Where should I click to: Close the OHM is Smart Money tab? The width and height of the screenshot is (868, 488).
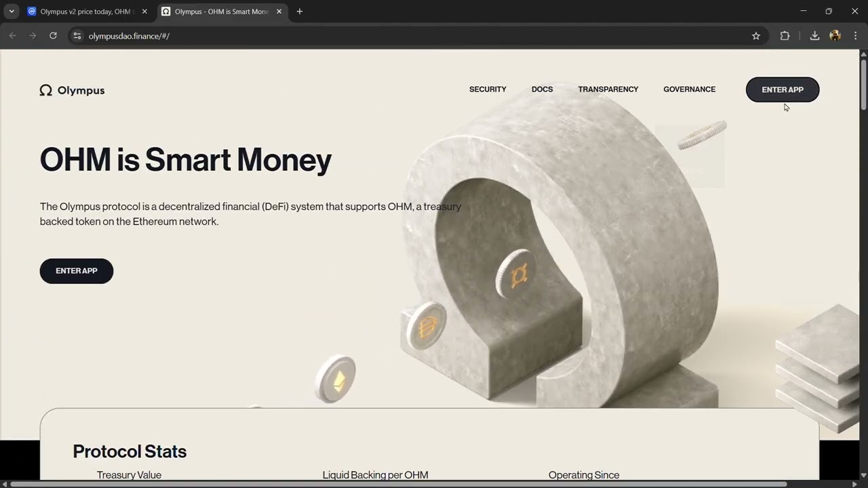tap(279, 12)
